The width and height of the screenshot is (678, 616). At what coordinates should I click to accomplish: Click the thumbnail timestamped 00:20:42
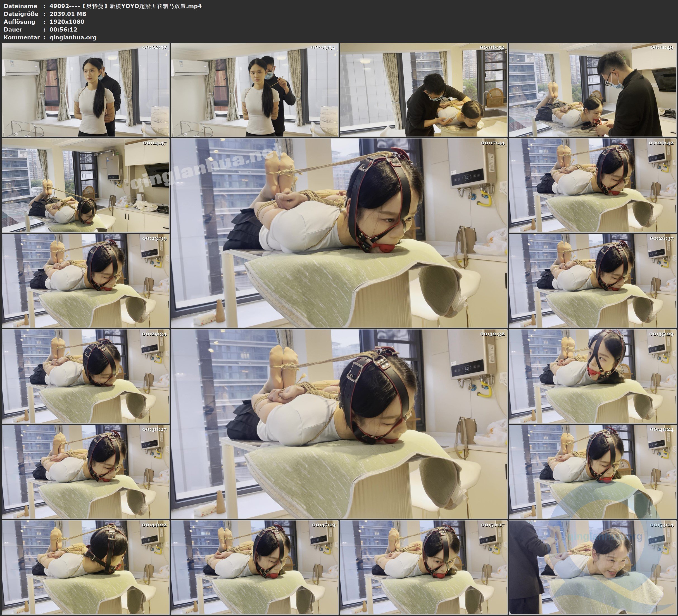(593, 185)
